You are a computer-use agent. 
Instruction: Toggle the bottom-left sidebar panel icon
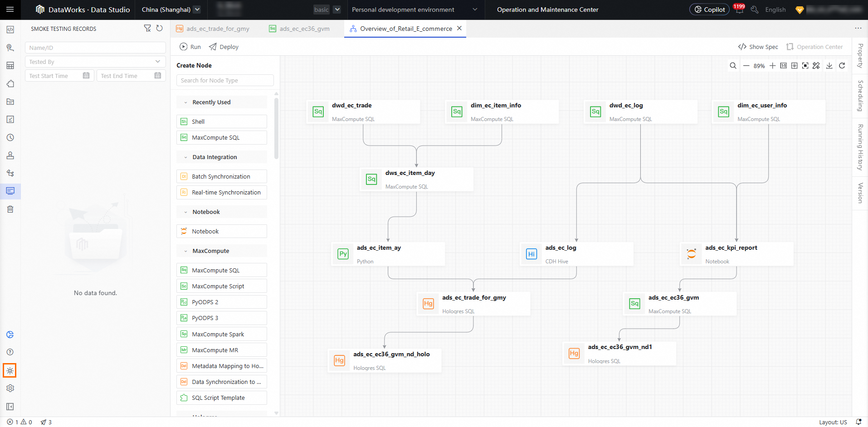click(10, 407)
